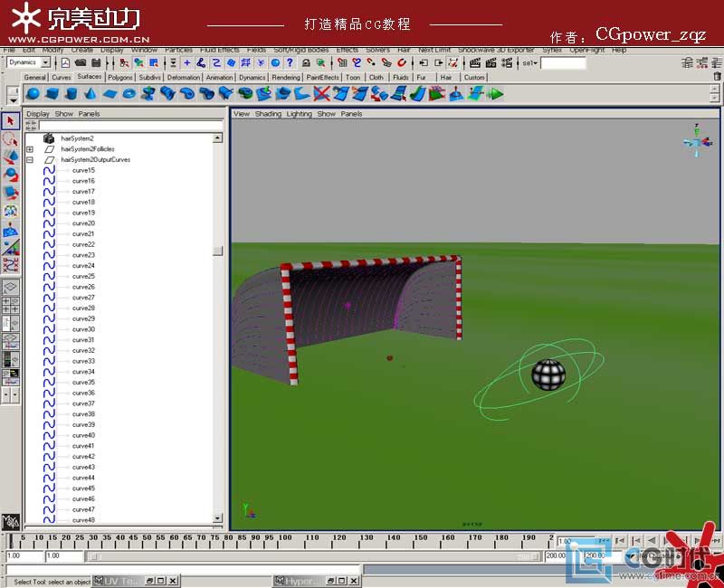Open the viewport Lighting menu
The height and width of the screenshot is (588, 724).
(x=299, y=114)
